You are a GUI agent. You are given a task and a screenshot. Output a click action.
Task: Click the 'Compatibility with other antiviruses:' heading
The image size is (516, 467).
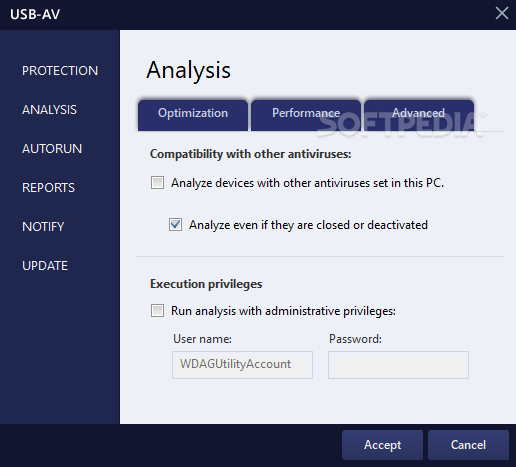click(x=251, y=154)
